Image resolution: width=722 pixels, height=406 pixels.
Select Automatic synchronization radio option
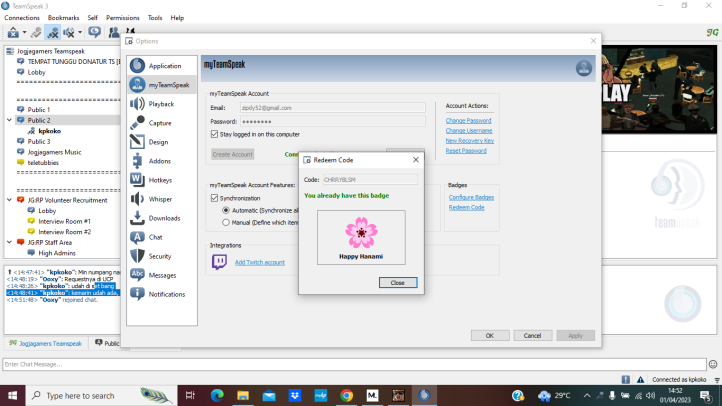[x=226, y=210]
